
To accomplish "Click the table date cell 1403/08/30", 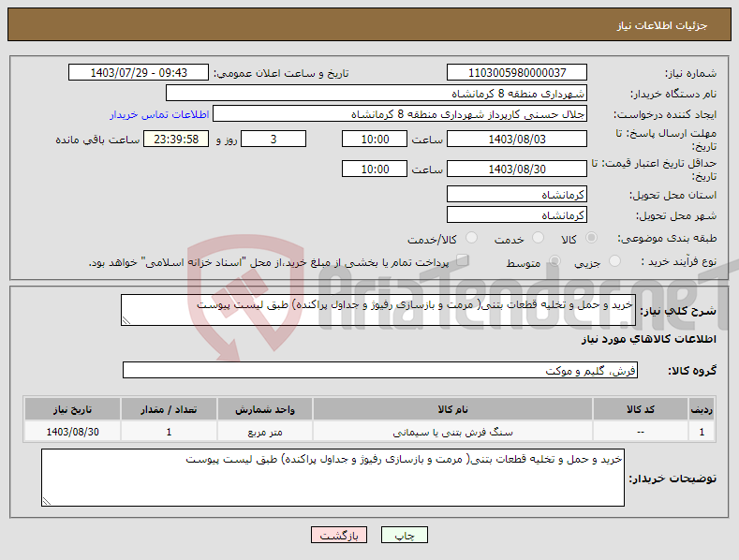I will click(72, 432).
